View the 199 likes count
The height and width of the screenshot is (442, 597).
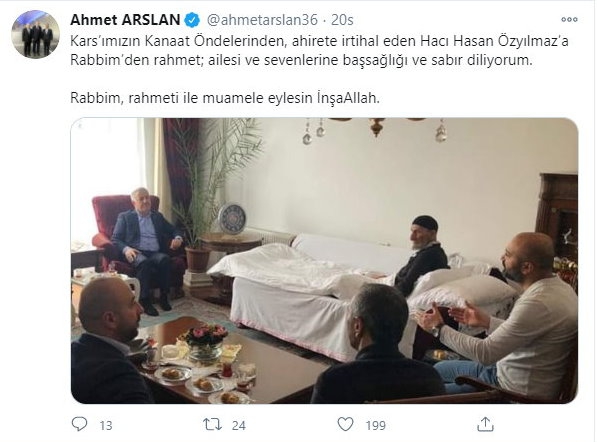point(375,425)
